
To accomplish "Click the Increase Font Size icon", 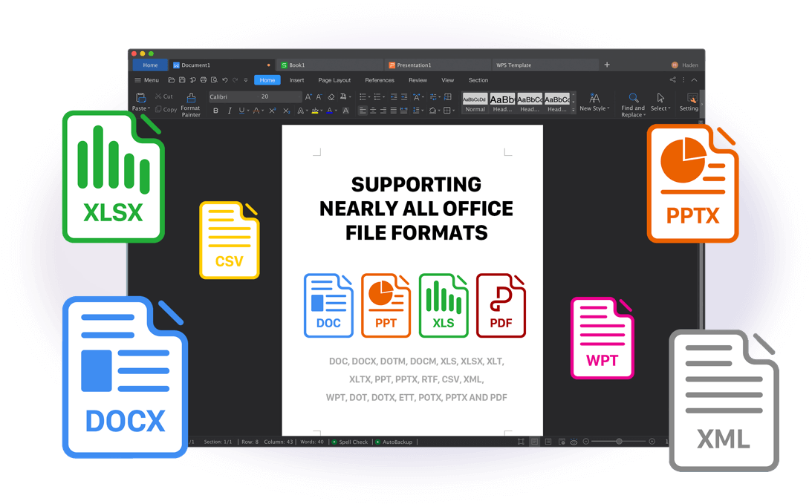I will coord(308,97).
